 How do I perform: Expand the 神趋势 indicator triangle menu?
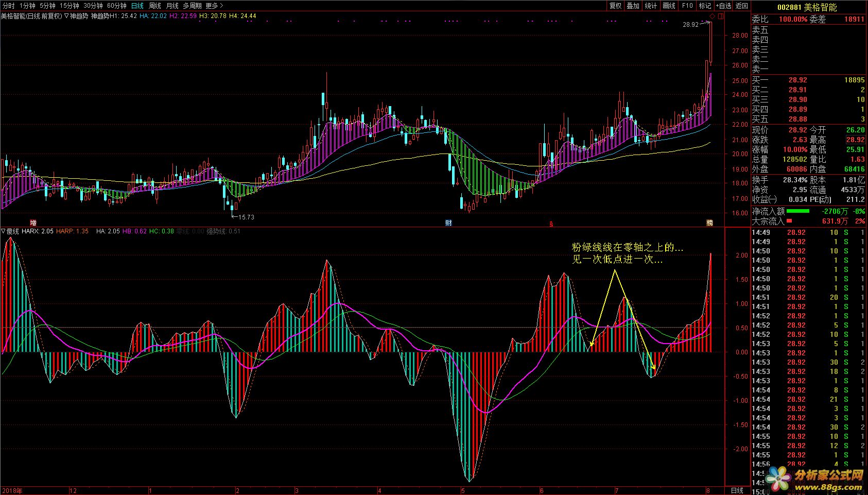pos(67,16)
